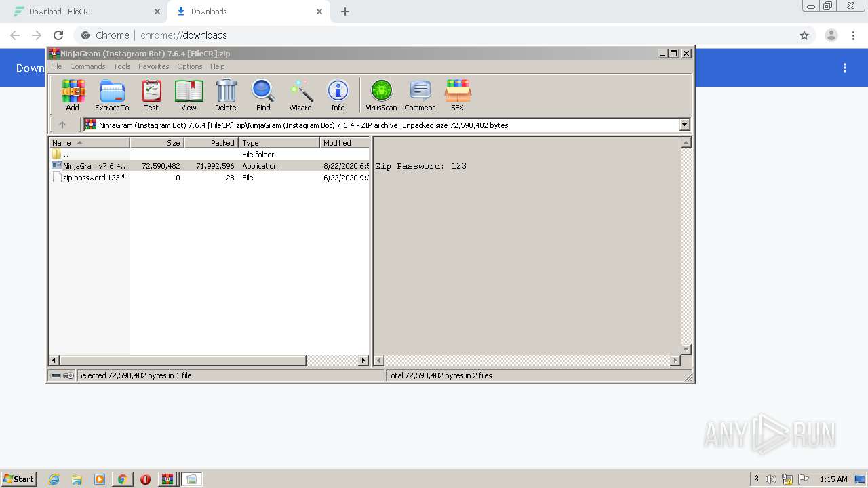Sort file list by Modified column
The height and width of the screenshot is (488, 868).
coord(344,142)
